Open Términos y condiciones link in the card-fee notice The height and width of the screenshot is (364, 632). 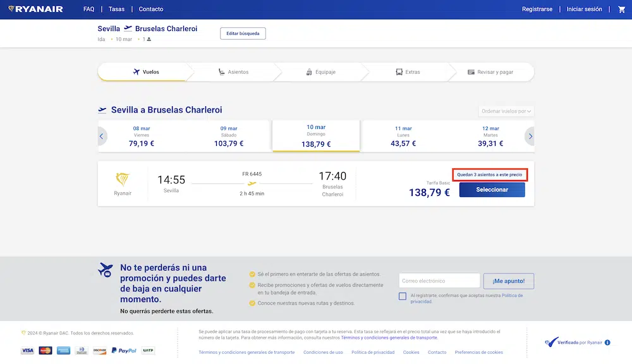tap(389, 338)
